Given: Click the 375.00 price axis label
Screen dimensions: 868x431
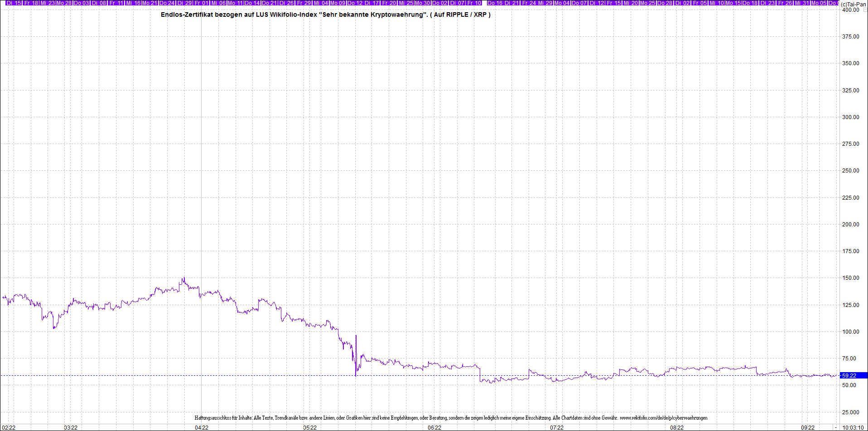Looking at the screenshot, I should tap(850, 37).
